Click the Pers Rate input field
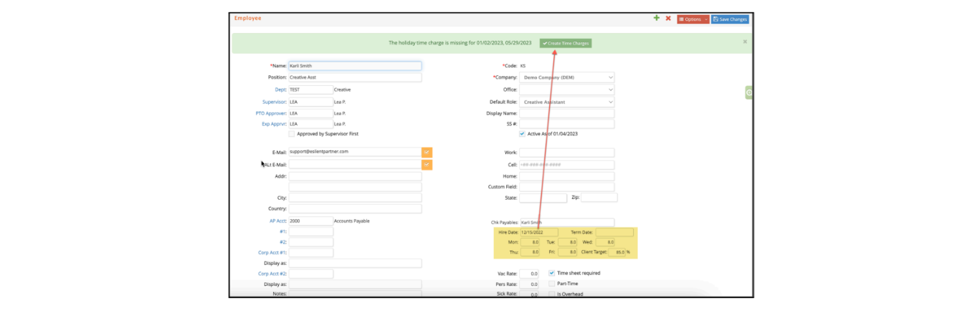Viewport: 980px width, 313px height. pyautogui.click(x=529, y=284)
